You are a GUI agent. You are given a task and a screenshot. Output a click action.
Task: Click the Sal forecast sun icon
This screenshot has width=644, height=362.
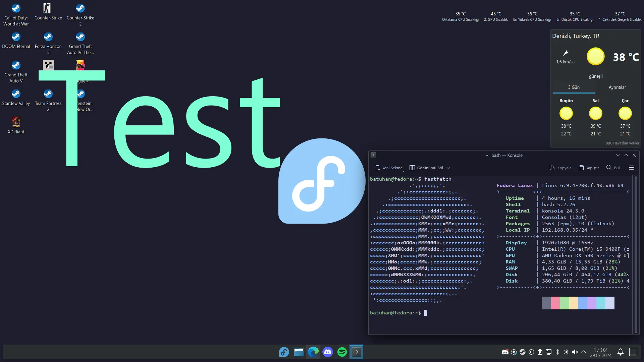click(595, 113)
